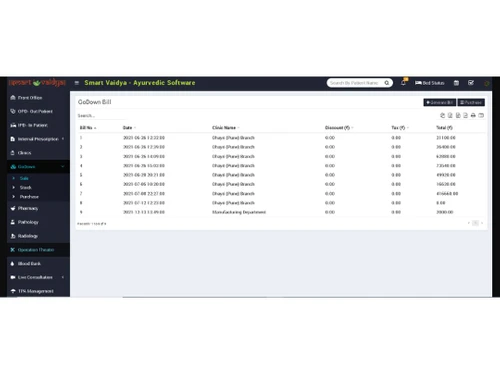Toggle the hamburger sidebar menu icon
This screenshot has height=375, width=500.
(77, 83)
